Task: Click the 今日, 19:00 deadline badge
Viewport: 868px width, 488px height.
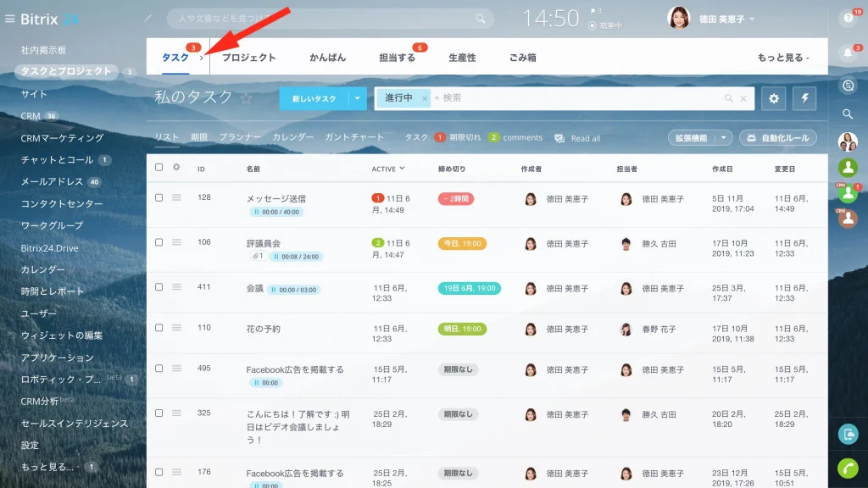Action: pos(462,243)
